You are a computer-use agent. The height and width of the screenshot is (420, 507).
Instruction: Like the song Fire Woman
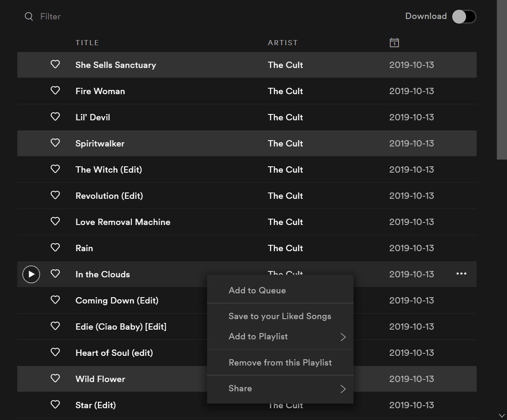click(55, 90)
